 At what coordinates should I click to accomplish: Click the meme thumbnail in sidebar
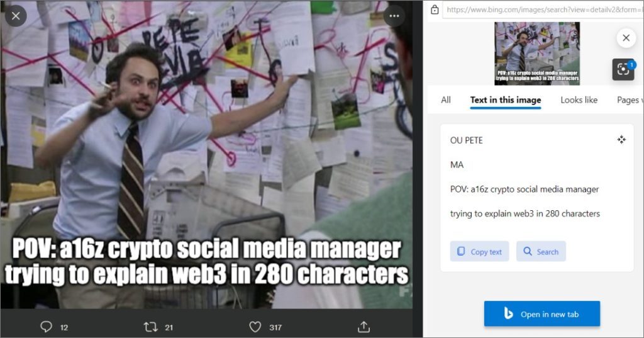(x=537, y=54)
